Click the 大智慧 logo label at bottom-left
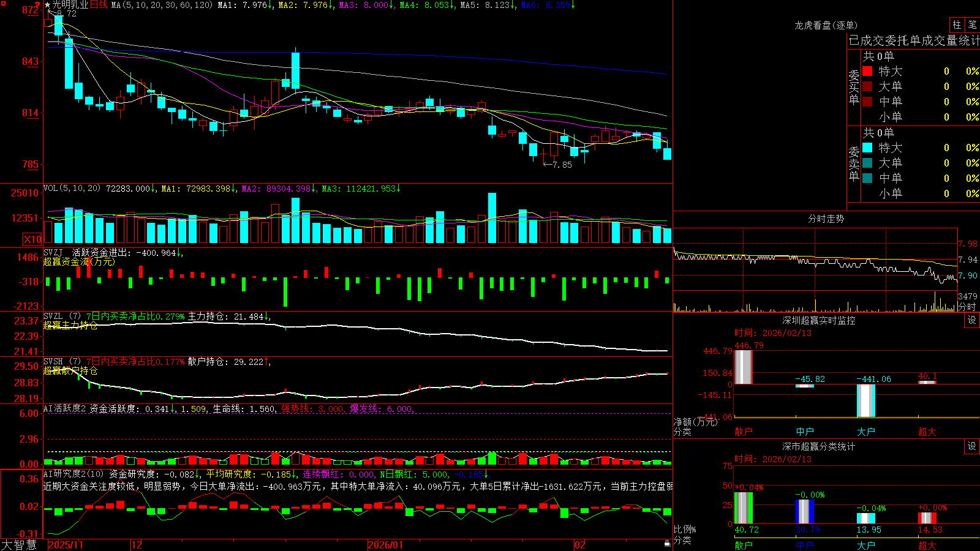The height and width of the screenshot is (551, 980). pyautogui.click(x=19, y=545)
